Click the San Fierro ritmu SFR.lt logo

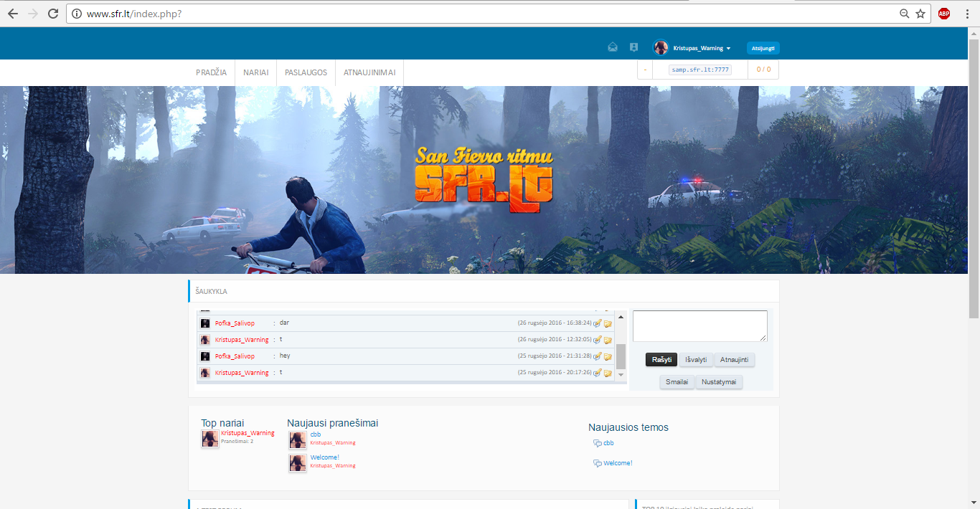[484, 179]
